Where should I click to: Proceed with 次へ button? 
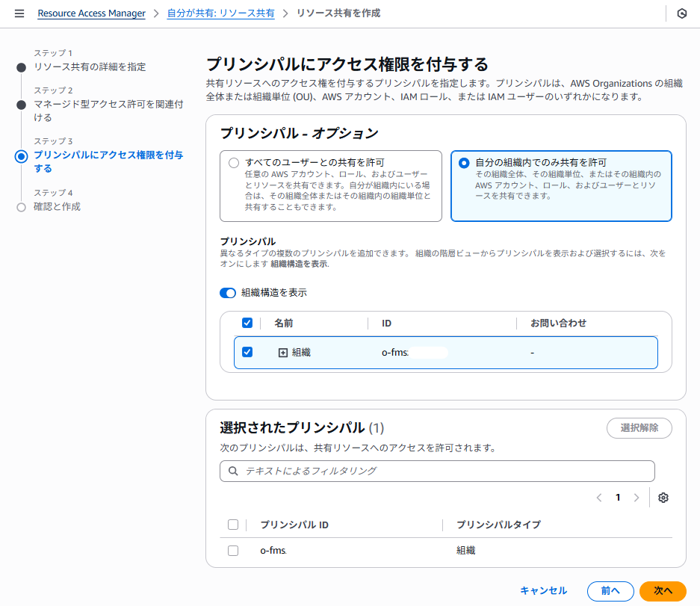coord(663,591)
